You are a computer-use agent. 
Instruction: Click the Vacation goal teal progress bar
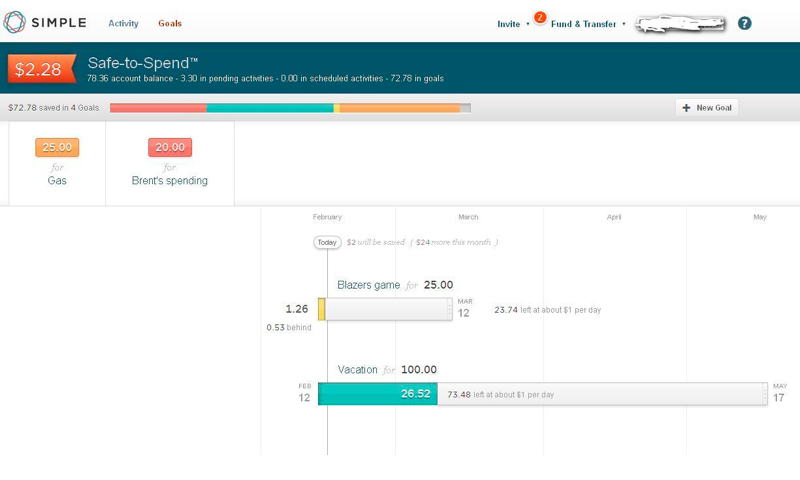378,394
